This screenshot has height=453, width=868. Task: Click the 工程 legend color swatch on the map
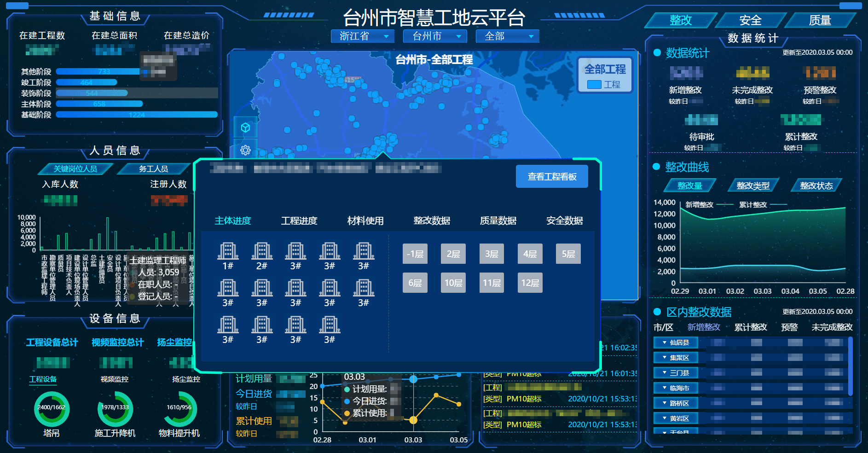594,85
